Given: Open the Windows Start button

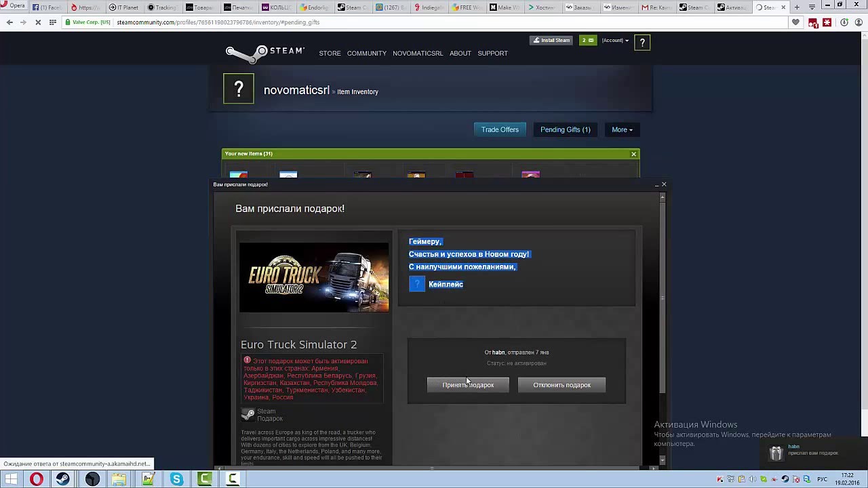Looking at the screenshot, I should [11, 479].
